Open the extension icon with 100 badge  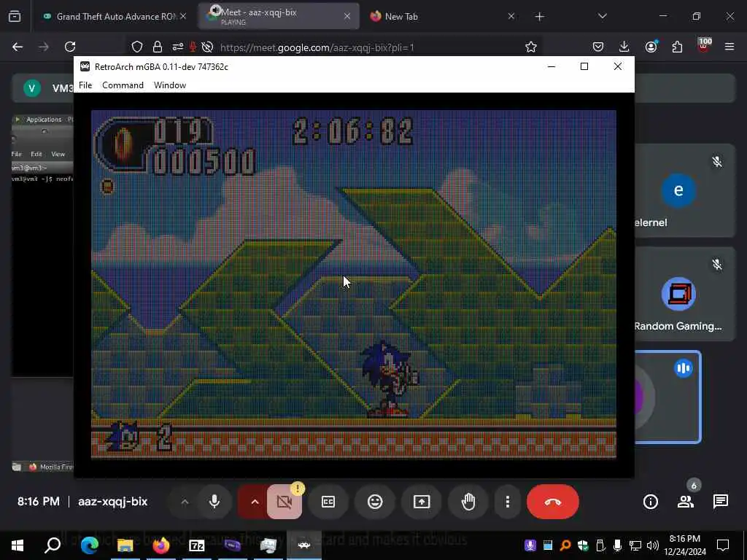pyautogui.click(x=704, y=46)
